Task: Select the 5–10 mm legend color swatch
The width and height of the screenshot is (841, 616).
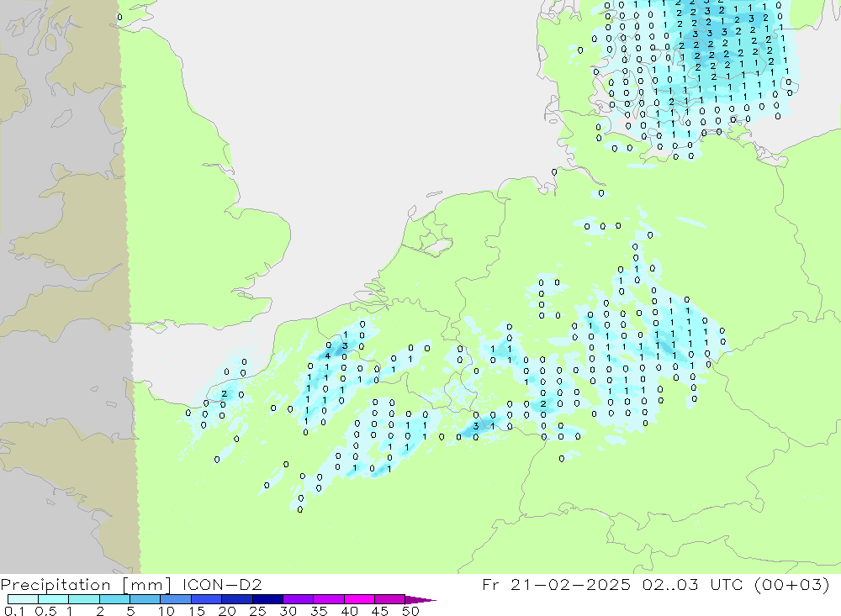Action: click(145, 599)
